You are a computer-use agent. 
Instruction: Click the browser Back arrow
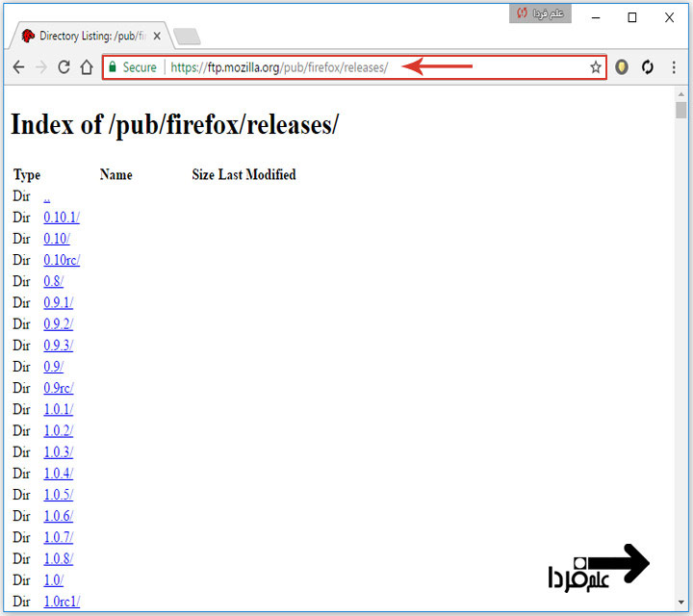point(18,67)
